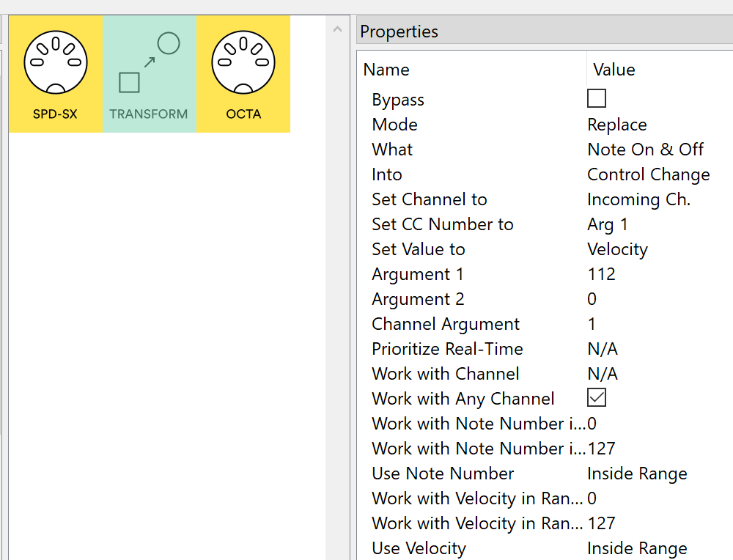The image size is (733, 560).
Task: Uncheck Work with Any Channel
Action: [x=597, y=398]
